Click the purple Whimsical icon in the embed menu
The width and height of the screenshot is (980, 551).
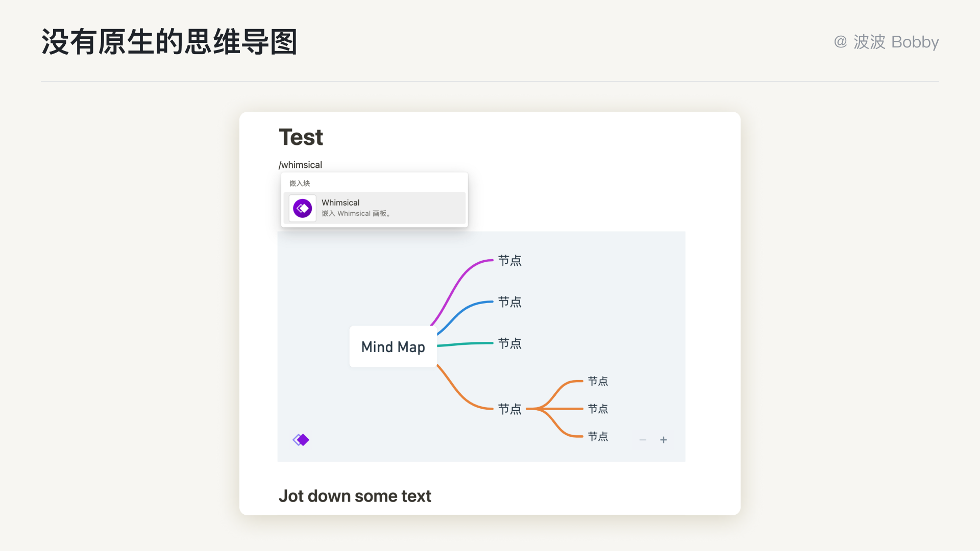point(303,208)
